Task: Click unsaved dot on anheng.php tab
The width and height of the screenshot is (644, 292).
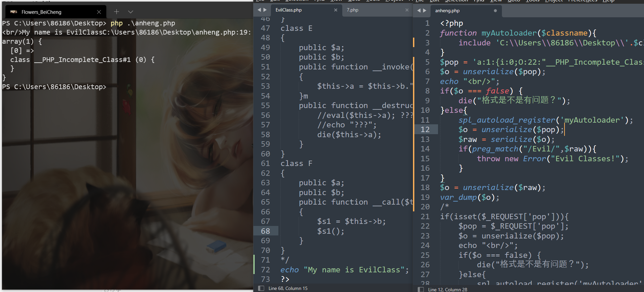Action: pos(495,11)
